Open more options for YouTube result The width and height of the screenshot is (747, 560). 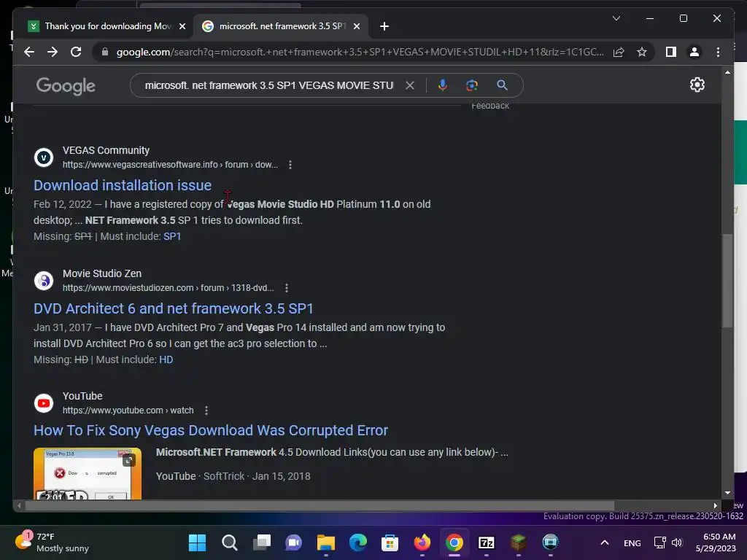coord(206,411)
